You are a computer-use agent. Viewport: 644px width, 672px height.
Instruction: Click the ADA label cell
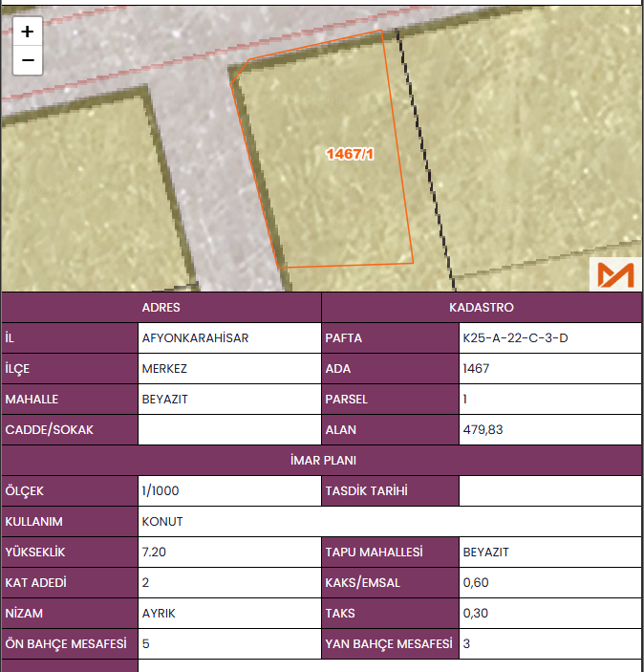390,369
